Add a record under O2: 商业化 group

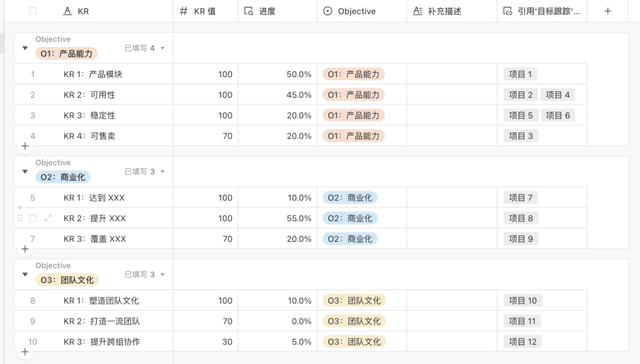coord(25,249)
